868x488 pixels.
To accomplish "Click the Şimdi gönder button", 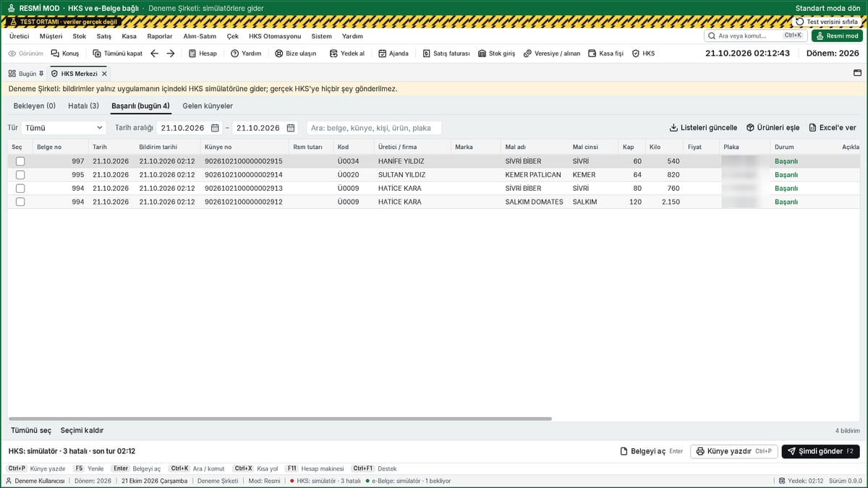I will tap(821, 451).
